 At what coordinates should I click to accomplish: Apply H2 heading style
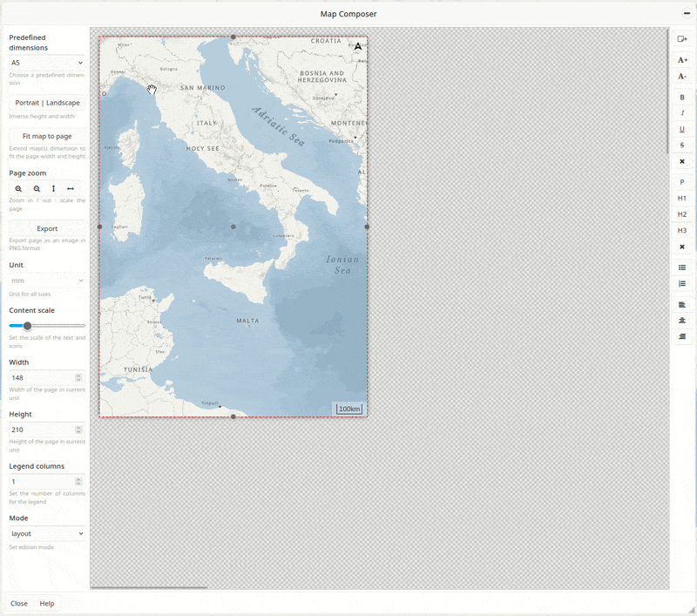(x=682, y=213)
